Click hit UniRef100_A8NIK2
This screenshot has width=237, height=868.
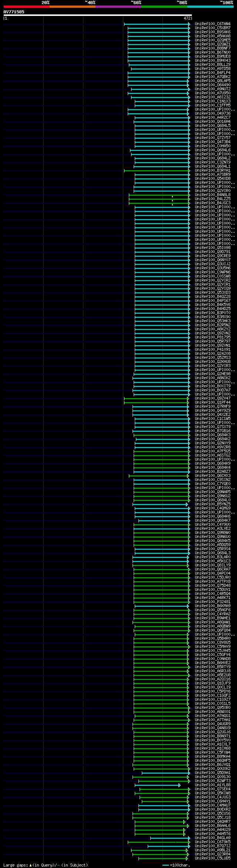pos(213,378)
